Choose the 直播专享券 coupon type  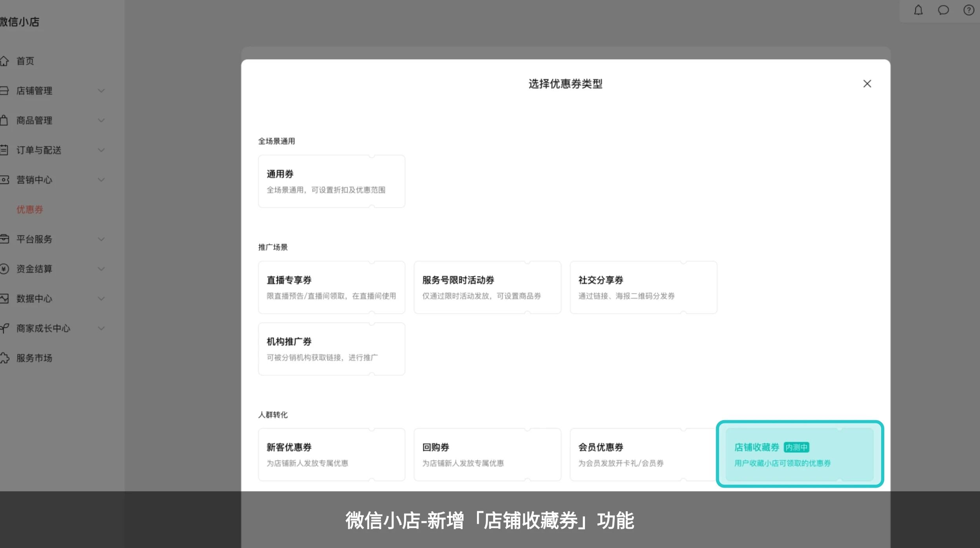332,287
